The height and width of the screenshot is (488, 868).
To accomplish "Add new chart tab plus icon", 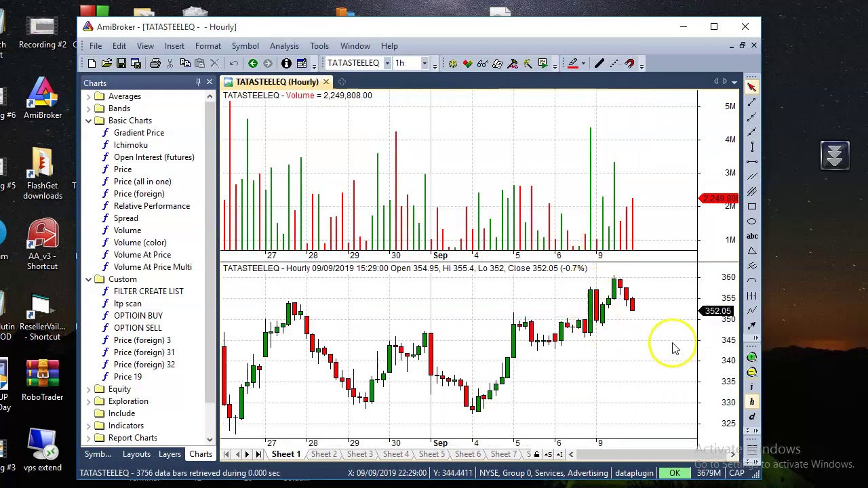I will point(342,82).
